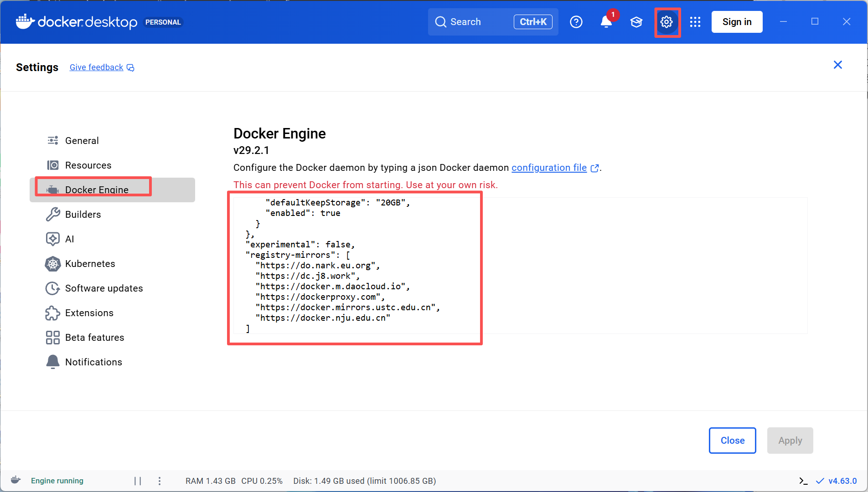Click the "https://dc.j8.work" mirror line
Screen dimensions: 868x492
[308, 276]
